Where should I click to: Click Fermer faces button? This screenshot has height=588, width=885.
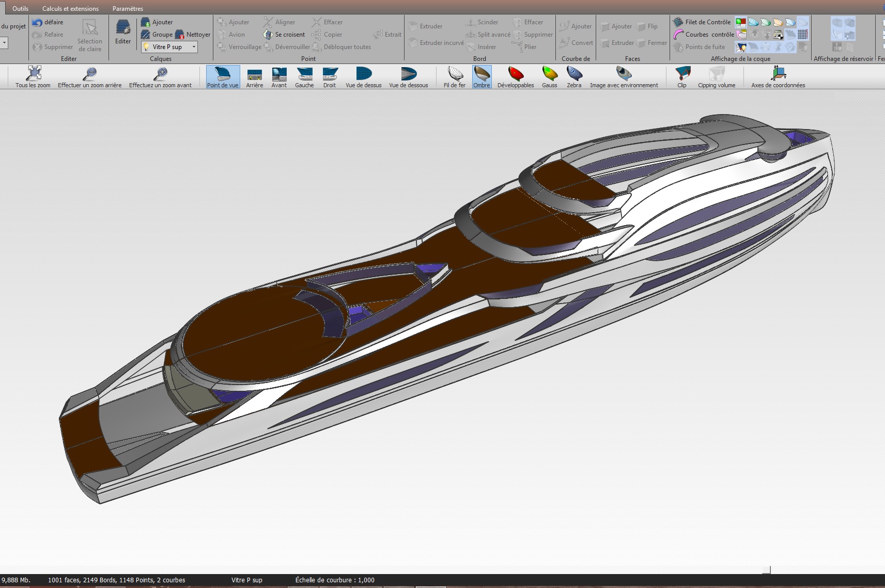651,43
